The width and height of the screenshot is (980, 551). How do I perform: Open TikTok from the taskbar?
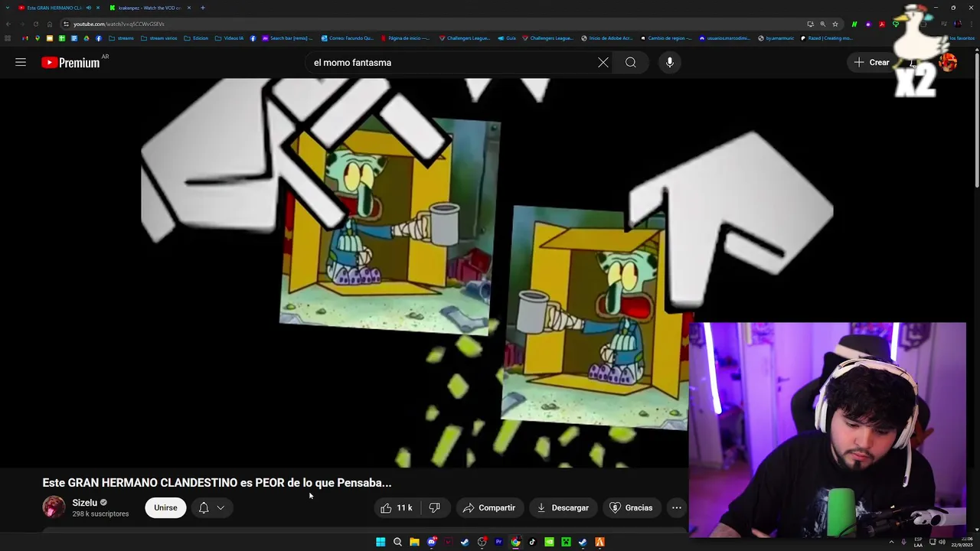point(532,542)
